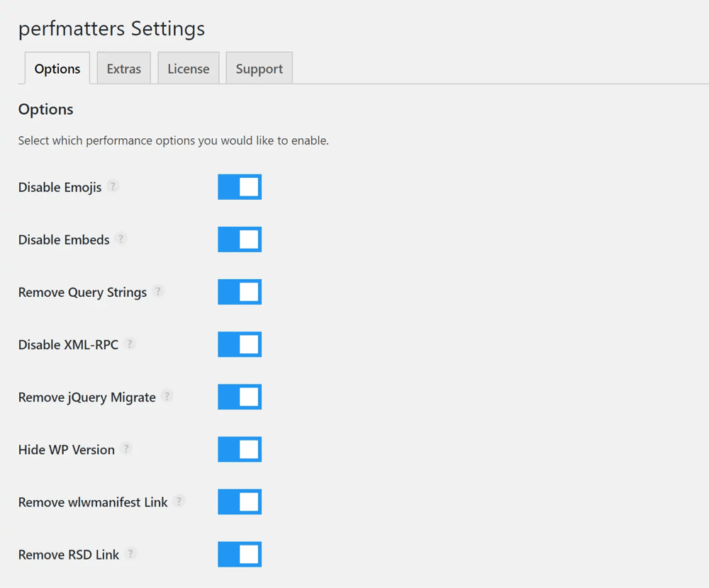Click the question mark next to Remove jQuery Migrate
This screenshot has width=709, height=588.
tap(167, 396)
